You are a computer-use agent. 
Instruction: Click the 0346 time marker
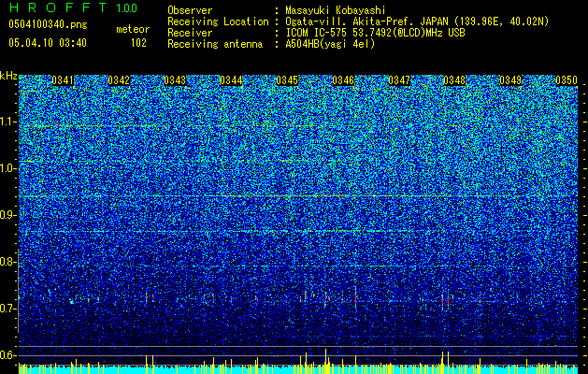pyautogui.click(x=343, y=80)
